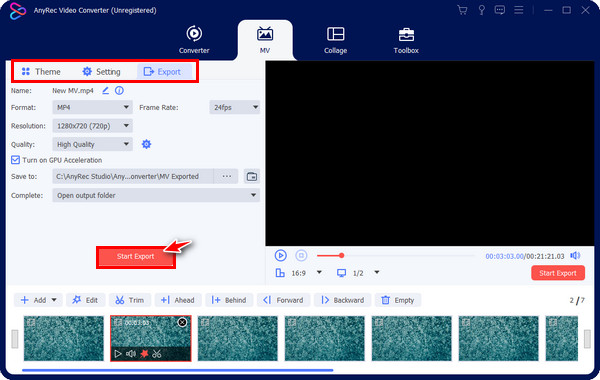Expand the Add dropdown arrow
Image resolution: width=600 pixels, height=380 pixels.
click(x=54, y=300)
